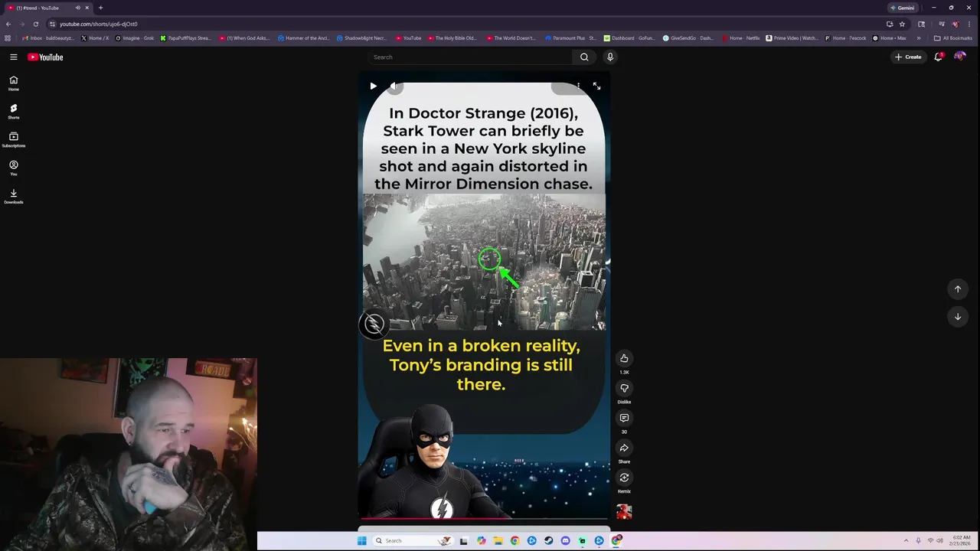
Task: Open the account avatar menu
Action: coord(959,57)
